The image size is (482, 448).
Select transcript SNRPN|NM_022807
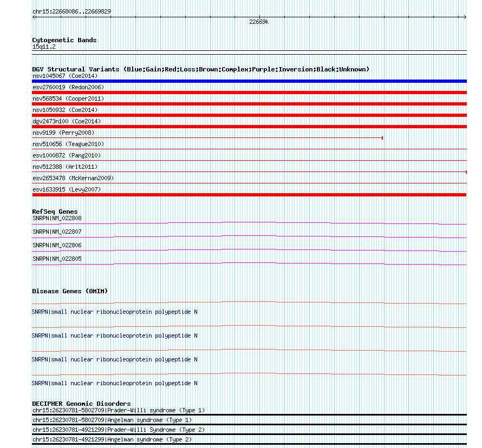point(57,232)
